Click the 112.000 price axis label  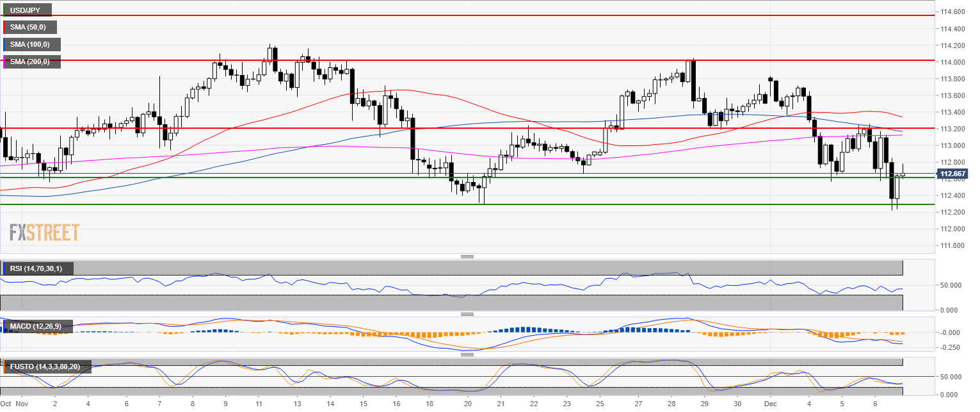point(952,229)
